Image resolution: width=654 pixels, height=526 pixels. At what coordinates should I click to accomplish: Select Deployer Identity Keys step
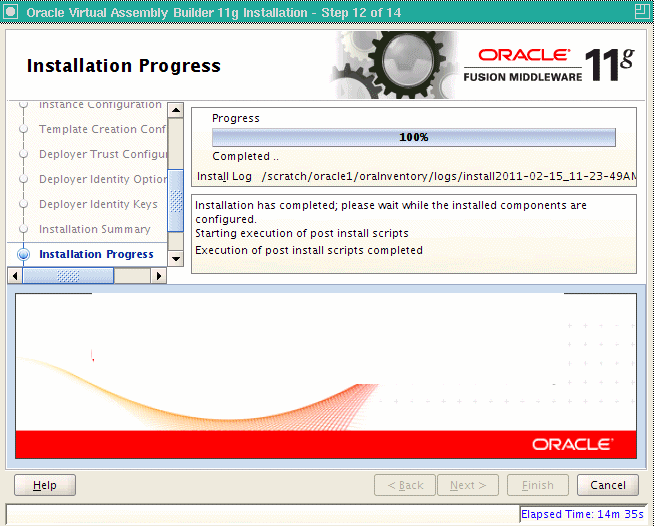click(98, 204)
